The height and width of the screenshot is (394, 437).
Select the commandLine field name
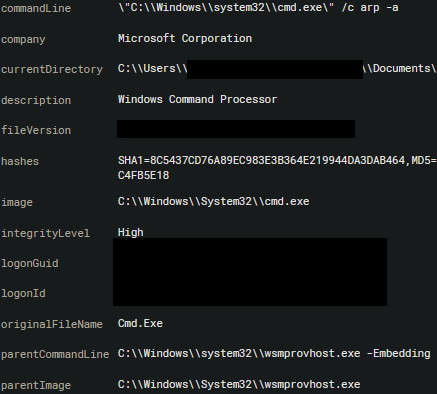point(36,8)
